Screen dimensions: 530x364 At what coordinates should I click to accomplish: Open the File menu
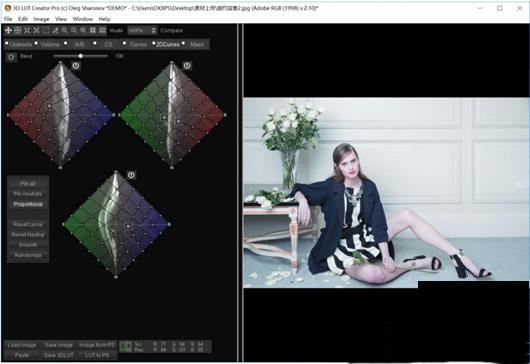(8, 19)
